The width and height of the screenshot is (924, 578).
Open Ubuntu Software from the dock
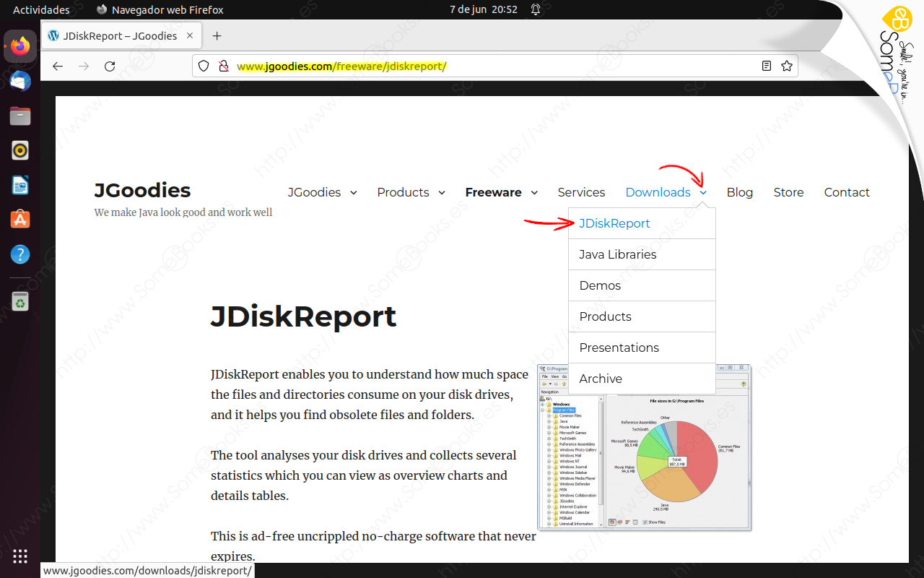(x=19, y=219)
